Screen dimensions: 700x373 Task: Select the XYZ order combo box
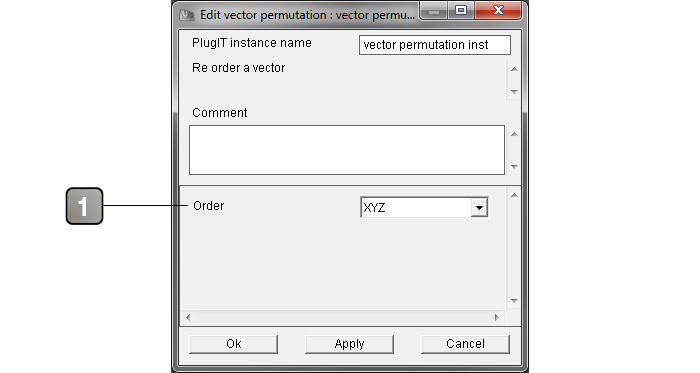tap(424, 207)
